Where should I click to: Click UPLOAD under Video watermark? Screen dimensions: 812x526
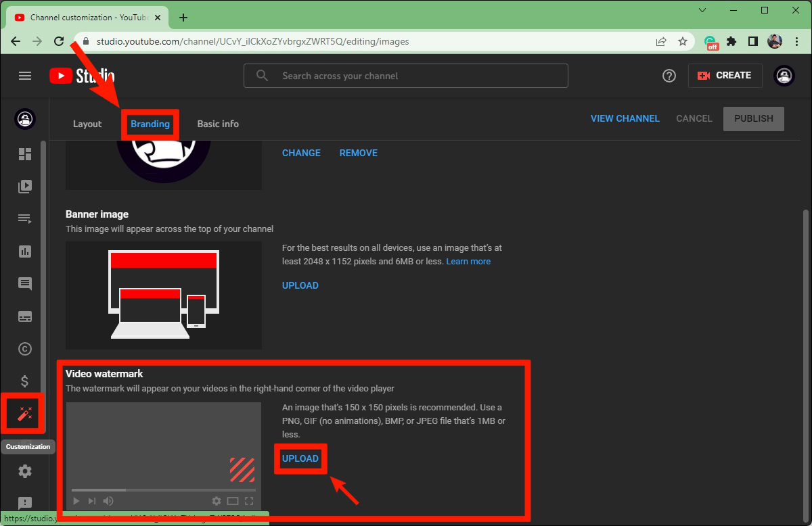point(300,458)
